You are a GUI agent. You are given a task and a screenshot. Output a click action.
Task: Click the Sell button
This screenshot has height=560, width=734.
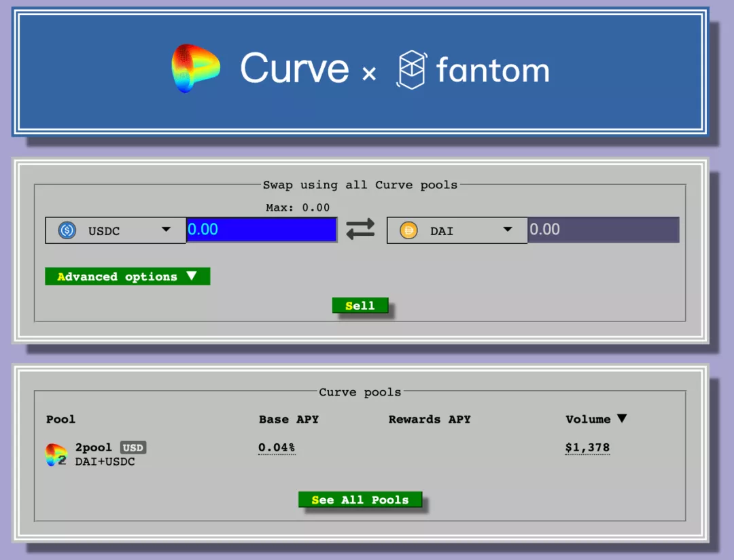coord(360,305)
